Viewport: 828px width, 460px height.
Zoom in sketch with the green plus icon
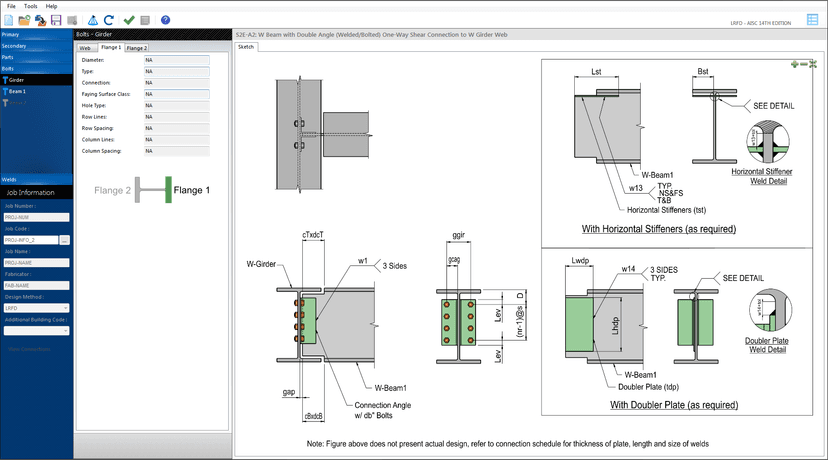[794, 64]
